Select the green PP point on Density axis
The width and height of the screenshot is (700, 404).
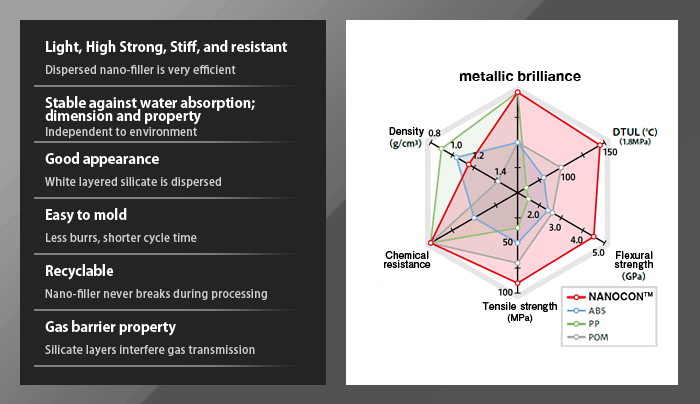(441, 149)
